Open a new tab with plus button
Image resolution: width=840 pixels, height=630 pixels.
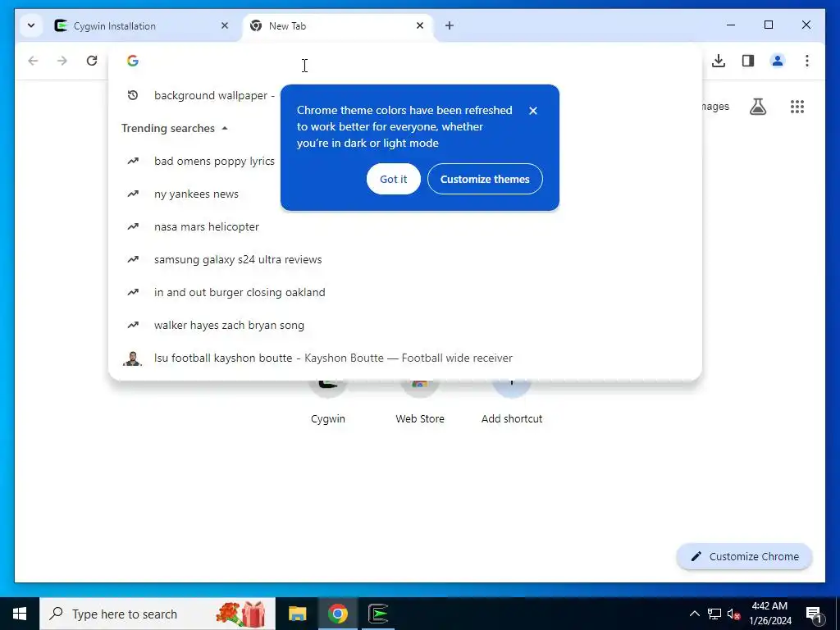click(450, 25)
